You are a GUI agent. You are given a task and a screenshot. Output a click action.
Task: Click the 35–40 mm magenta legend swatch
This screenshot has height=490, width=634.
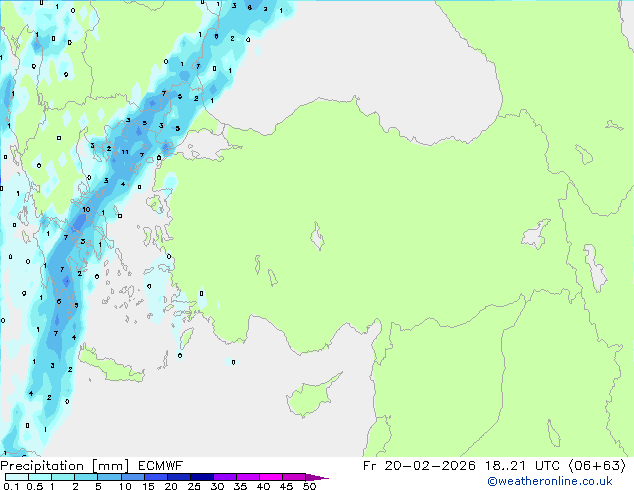247,477
